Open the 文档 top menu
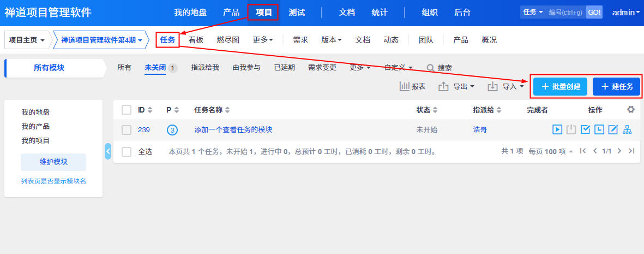 [347, 13]
